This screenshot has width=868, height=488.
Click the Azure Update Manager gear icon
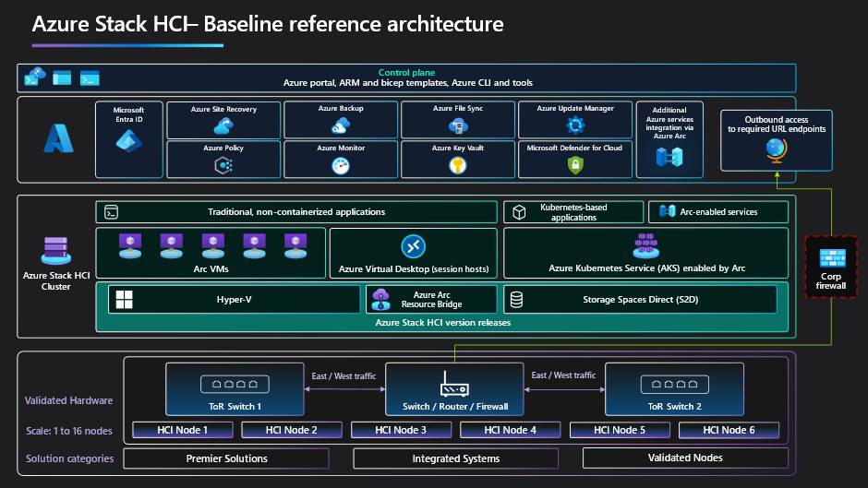tap(575, 125)
